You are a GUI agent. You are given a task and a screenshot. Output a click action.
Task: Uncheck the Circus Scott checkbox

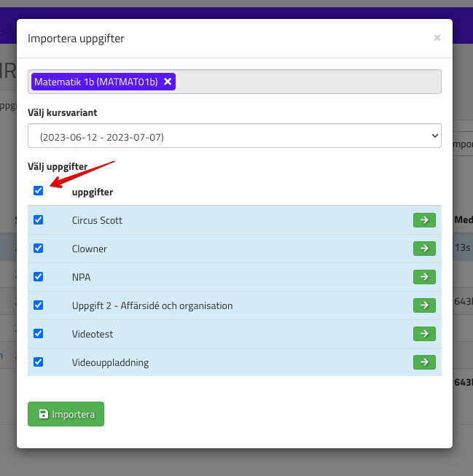[x=39, y=219]
